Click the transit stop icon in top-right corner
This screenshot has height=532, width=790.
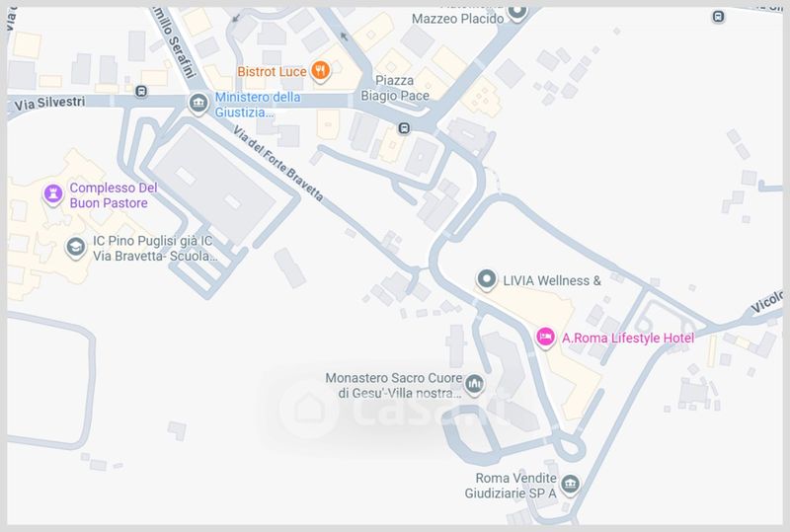[719, 17]
